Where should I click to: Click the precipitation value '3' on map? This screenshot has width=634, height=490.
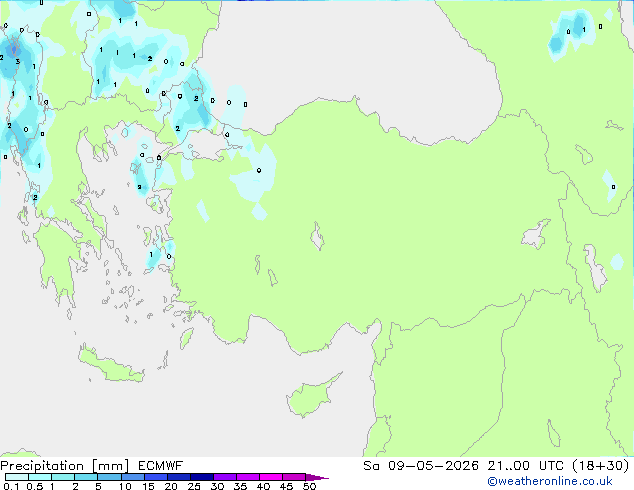pyautogui.click(x=17, y=61)
